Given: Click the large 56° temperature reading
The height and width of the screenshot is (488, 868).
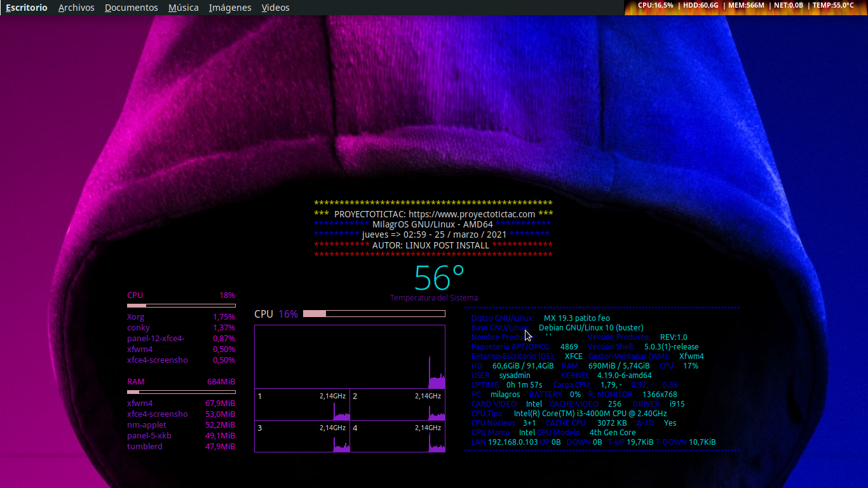Looking at the screenshot, I should click(x=439, y=278).
